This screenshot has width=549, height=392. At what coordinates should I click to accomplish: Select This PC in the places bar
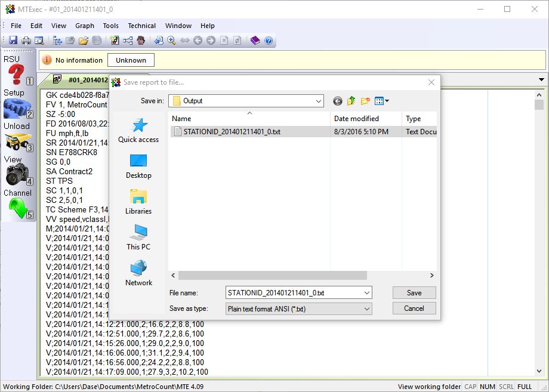pyautogui.click(x=138, y=237)
